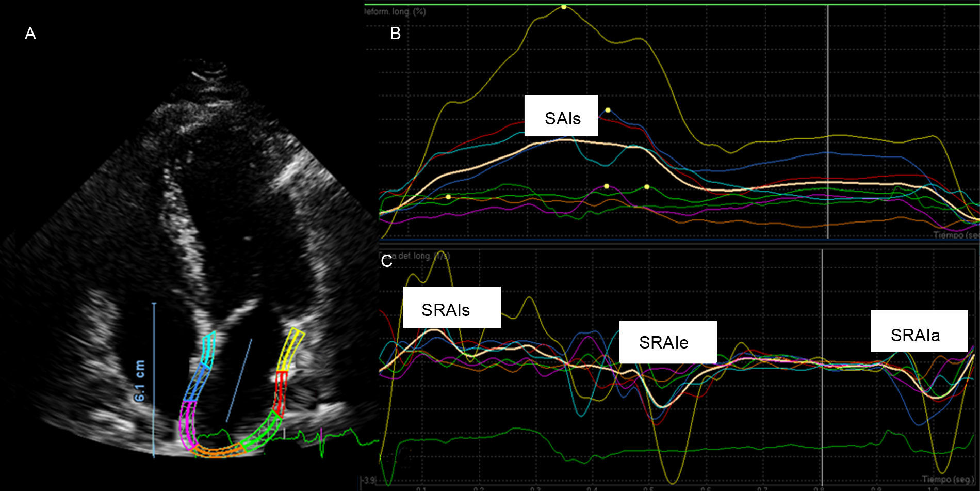Select the cyan atrial wall segment

coord(208,350)
